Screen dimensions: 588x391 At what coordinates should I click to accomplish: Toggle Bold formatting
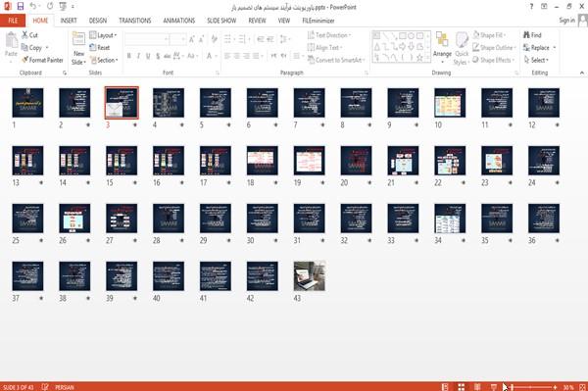pyautogui.click(x=129, y=56)
